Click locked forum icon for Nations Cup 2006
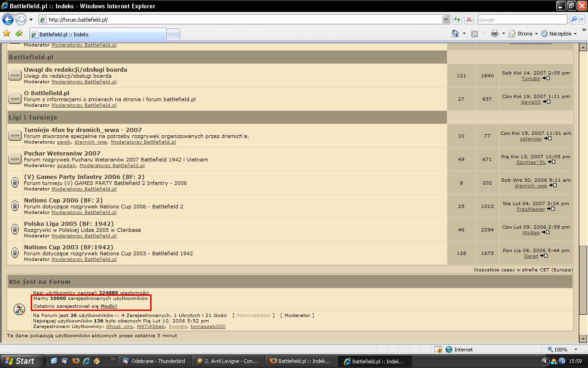 [x=15, y=206]
